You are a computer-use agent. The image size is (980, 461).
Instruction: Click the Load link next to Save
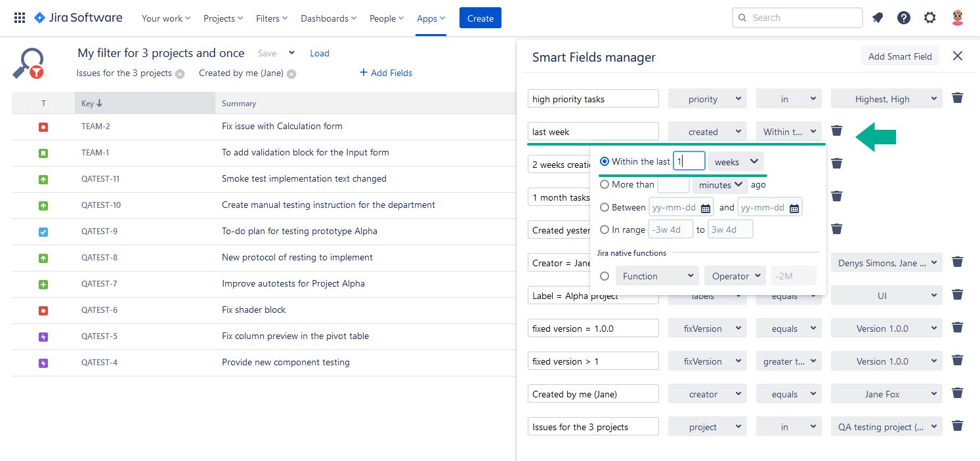320,53
